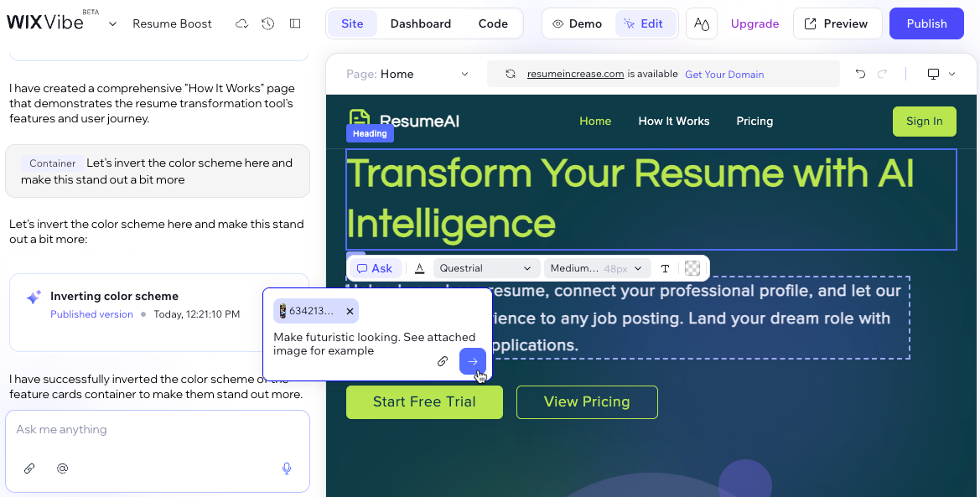Viewport: 980px width, 497px height.
Task: Expand the Wix Vibe project dropdown
Action: pyautogui.click(x=113, y=23)
